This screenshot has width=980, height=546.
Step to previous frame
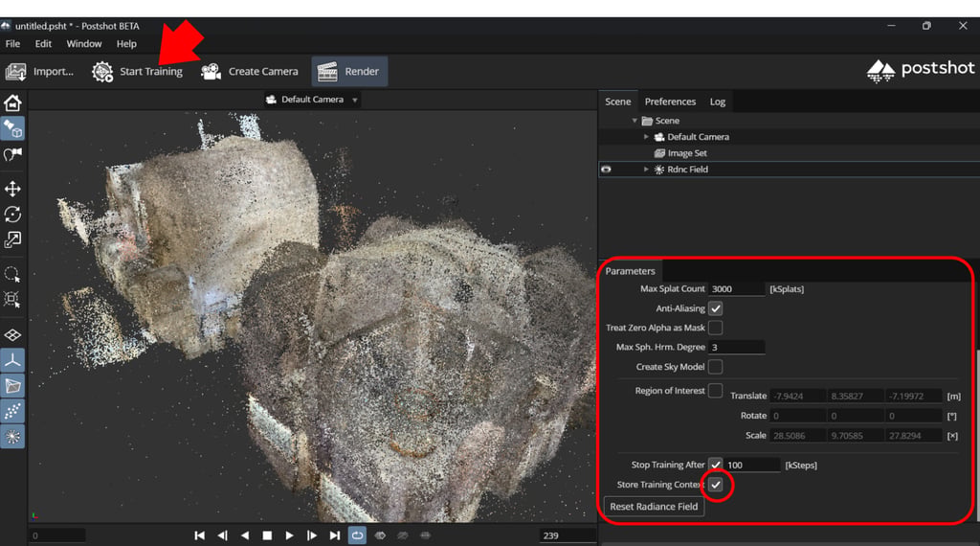click(222, 535)
